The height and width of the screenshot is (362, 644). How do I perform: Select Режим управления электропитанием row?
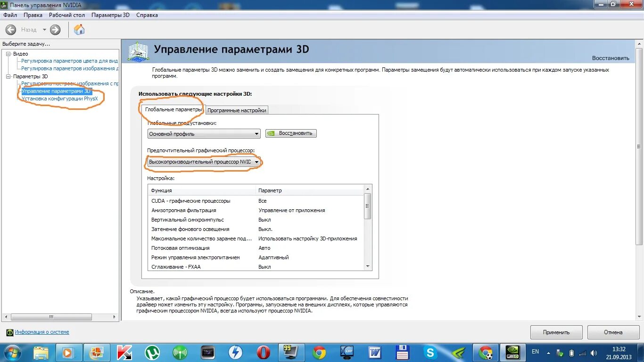[256, 257]
